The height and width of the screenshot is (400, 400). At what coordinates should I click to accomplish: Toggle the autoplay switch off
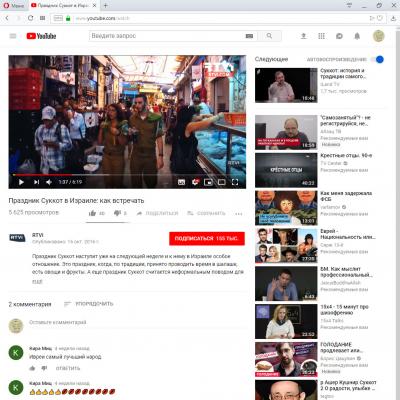378,59
